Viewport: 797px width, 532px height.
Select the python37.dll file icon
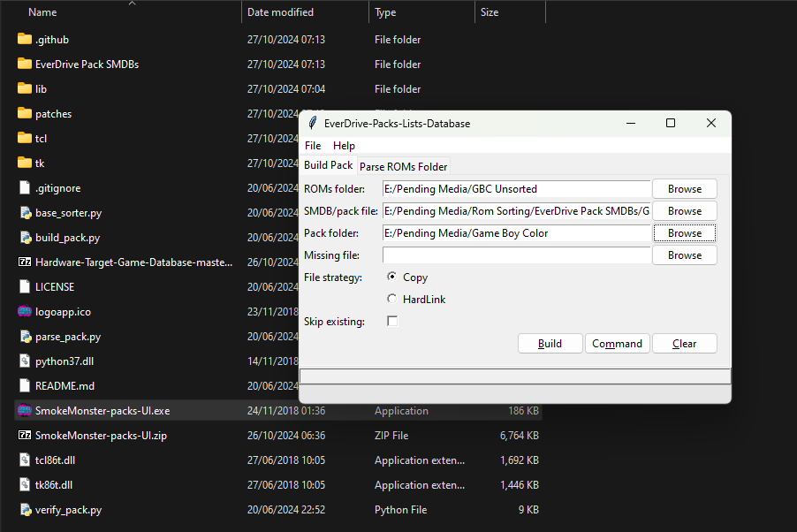(25, 361)
